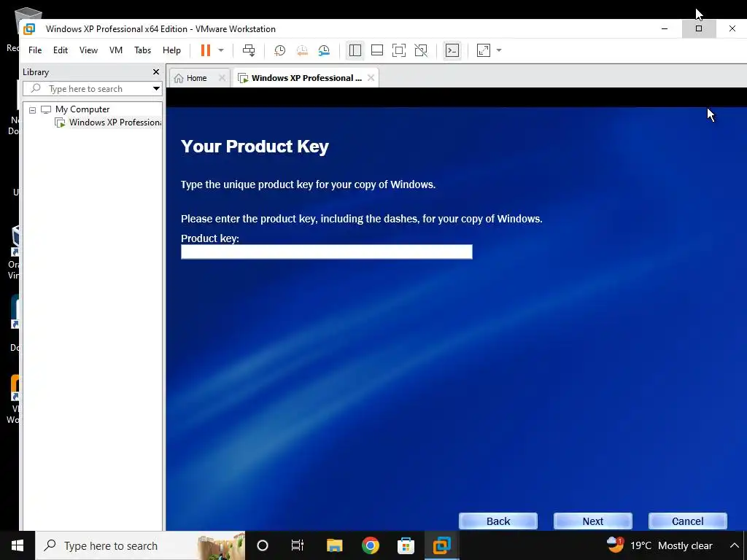Click the VMware Workstation taskbar icon
The height and width of the screenshot is (560, 747).
(x=441, y=545)
